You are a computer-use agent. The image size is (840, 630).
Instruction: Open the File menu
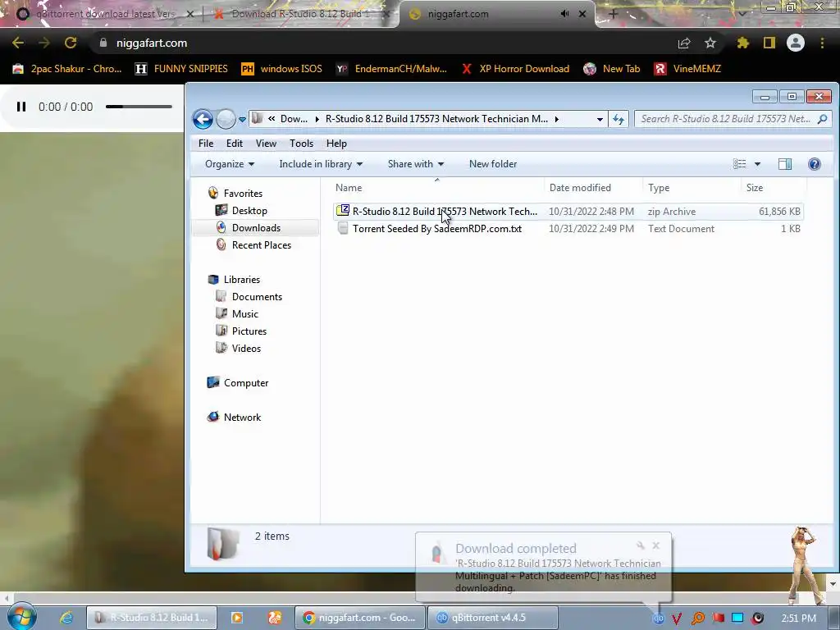click(x=206, y=144)
